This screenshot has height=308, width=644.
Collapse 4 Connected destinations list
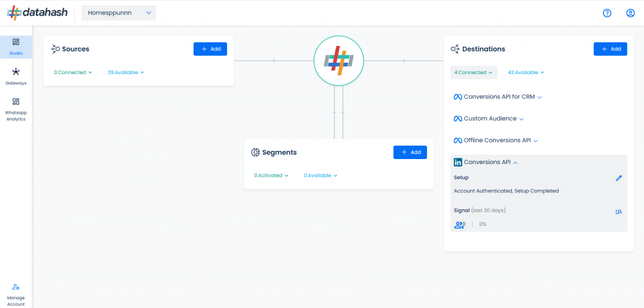point(474,72)
